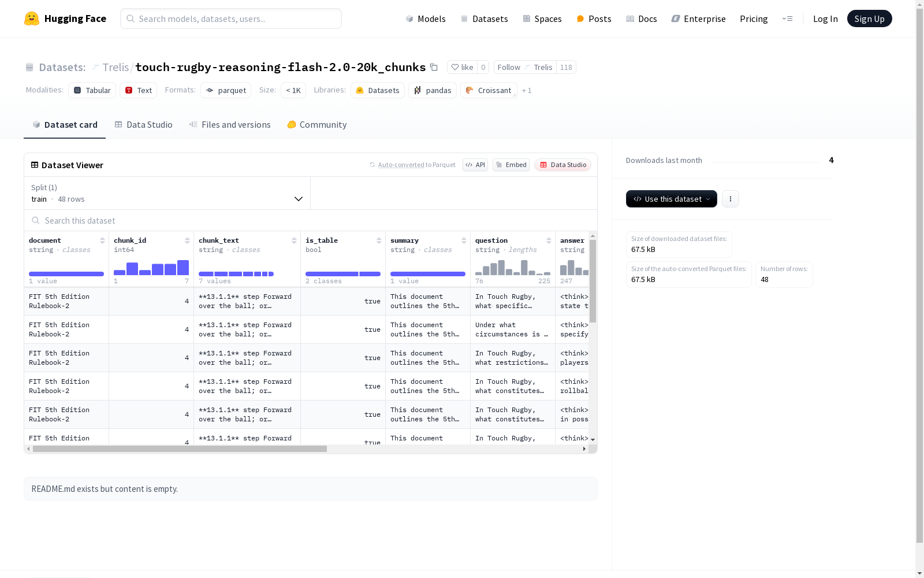Open Data Studio from the viewer header
The height and width of the screenshot is (578, 924).
[562, 165]
